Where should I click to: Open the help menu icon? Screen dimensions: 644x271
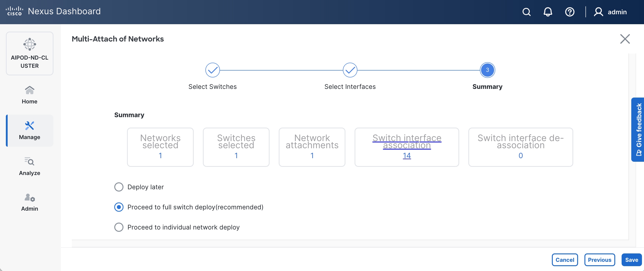tap(570, 12)
